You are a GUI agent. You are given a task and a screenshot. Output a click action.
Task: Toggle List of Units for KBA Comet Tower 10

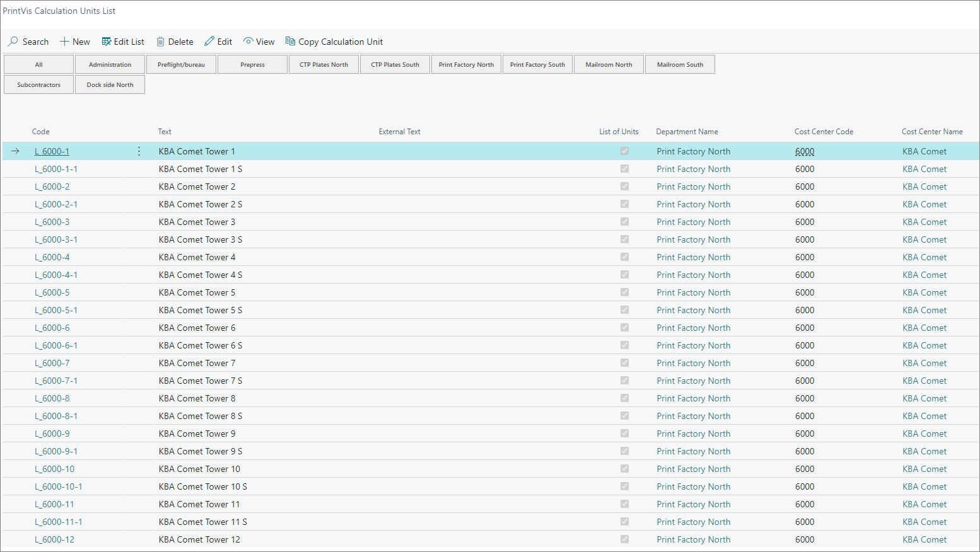[x=624, y=469]
